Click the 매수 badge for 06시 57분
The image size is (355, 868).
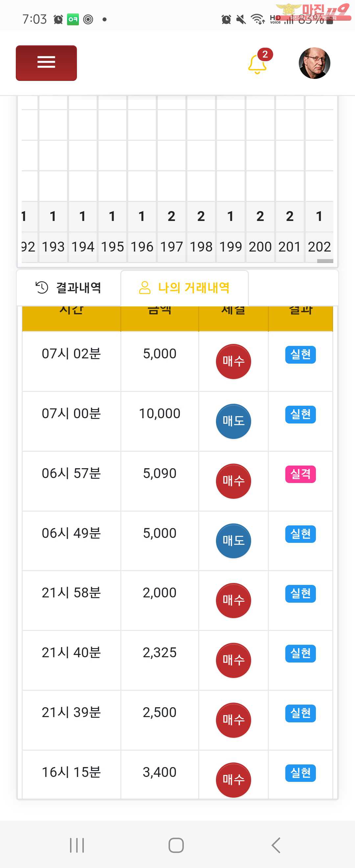click(233, 481)
